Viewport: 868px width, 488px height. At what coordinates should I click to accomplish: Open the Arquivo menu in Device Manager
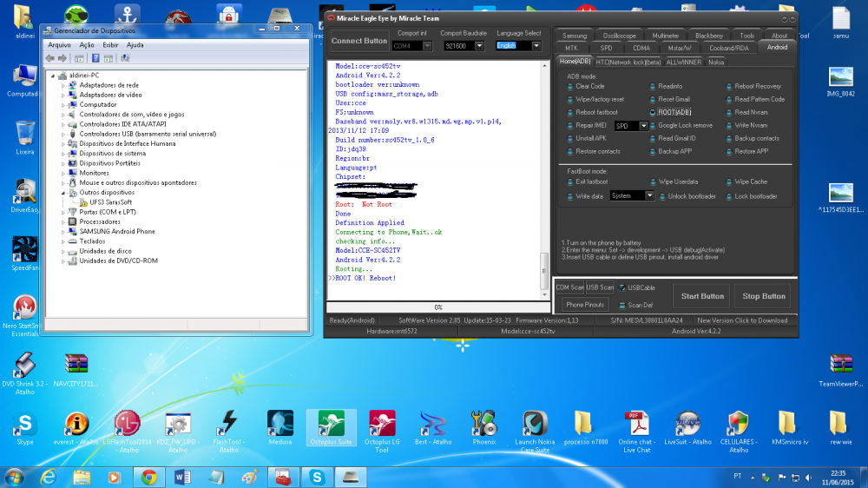click(x=59, y=45)
